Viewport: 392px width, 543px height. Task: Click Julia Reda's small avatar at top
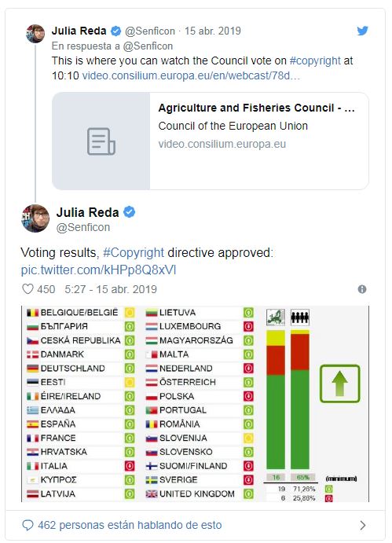tap(35, 34)
